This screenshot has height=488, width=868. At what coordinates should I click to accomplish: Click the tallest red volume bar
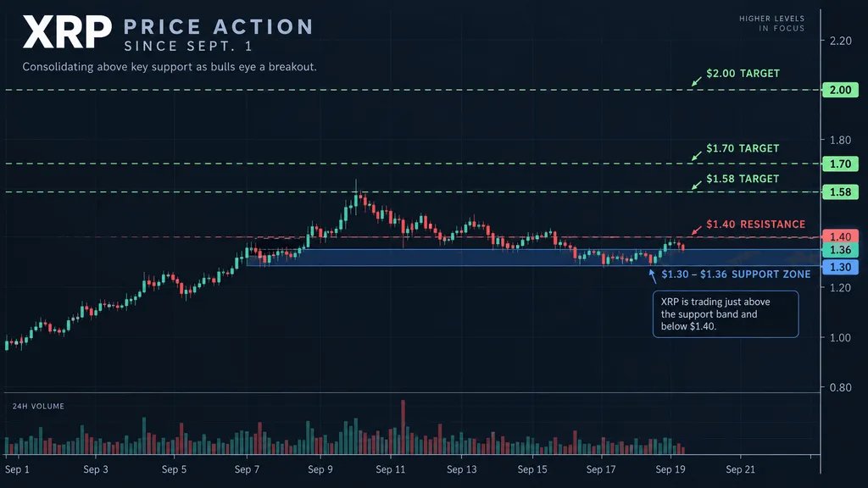point(403,427)
